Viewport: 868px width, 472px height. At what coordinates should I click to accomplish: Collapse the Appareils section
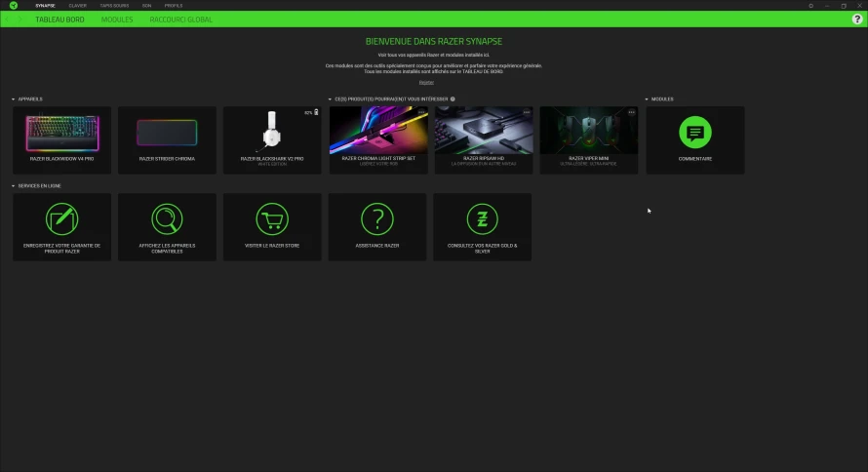[x=14, y=99]
